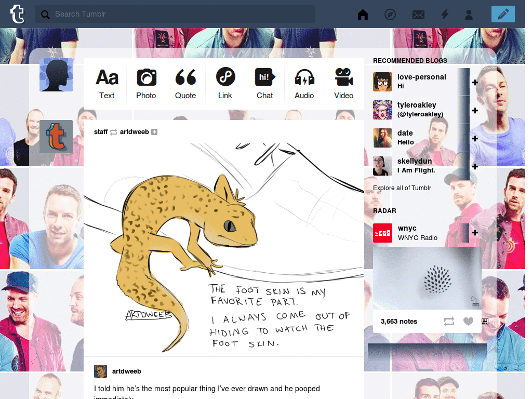This screenshot has width=532, height=399.
Task: Open the Home dashboard icon
Action: tap(363, 14)
